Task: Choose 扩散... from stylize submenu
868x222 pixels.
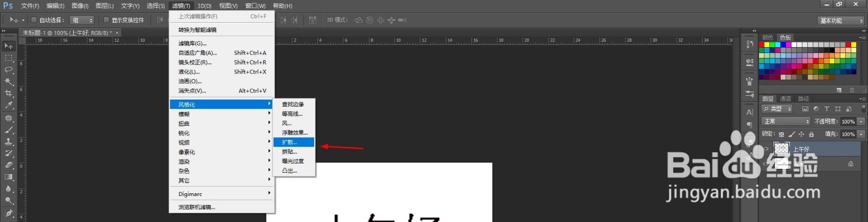Action: [294, 142]
